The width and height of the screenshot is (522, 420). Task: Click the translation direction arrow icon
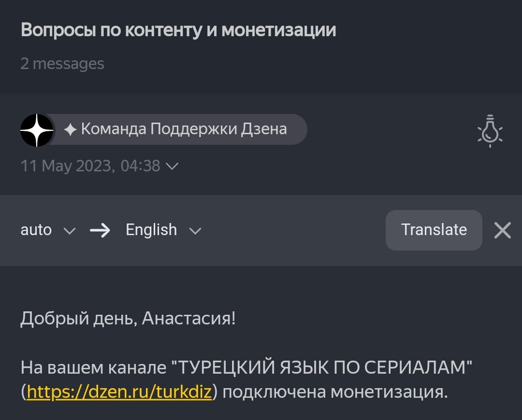click(x=100, y=230)
